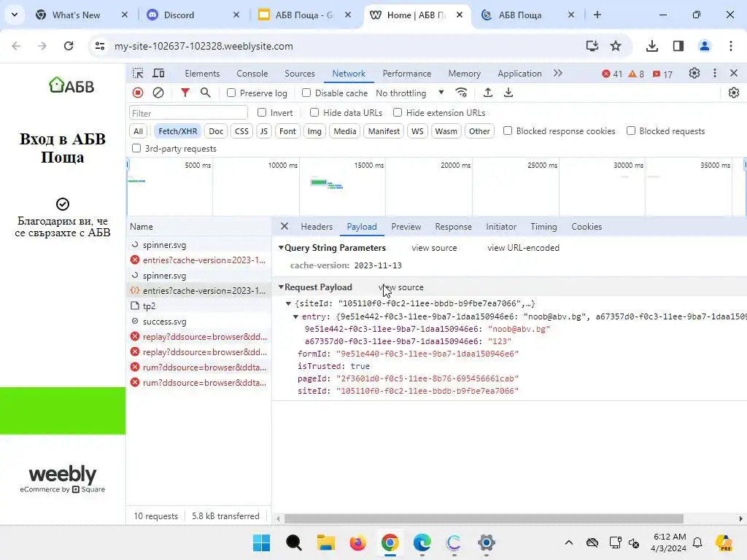Switch to the Elements panel
The image size is (747, 560).
pos(202,74)
